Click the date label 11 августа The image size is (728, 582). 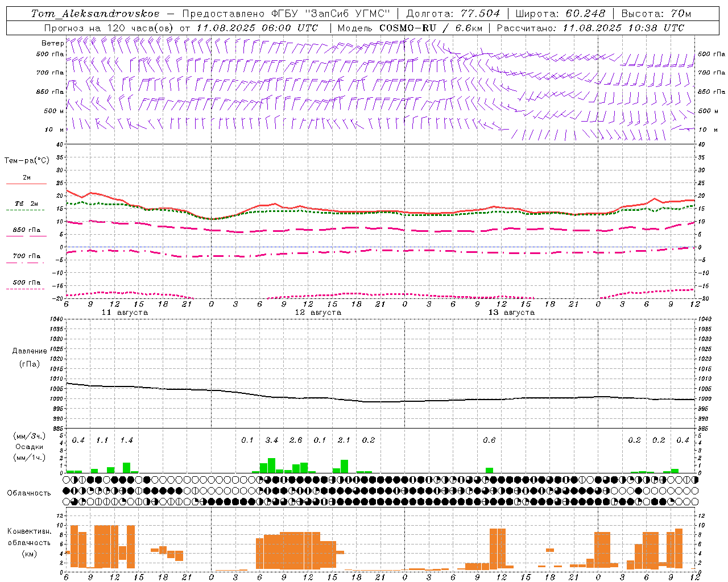(x=125, y=313)
